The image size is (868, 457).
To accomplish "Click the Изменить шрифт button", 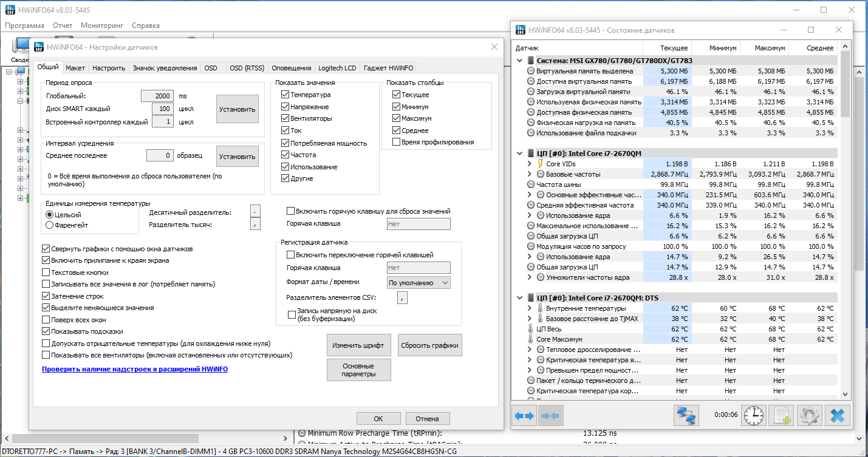I will tap(358, 345).
